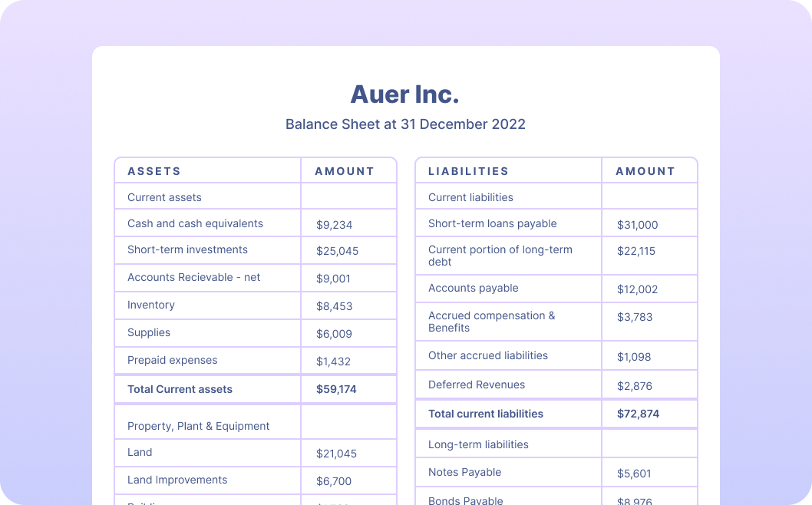Click the Notes Payable label
The image size is (812, 505).
point(464,472)
